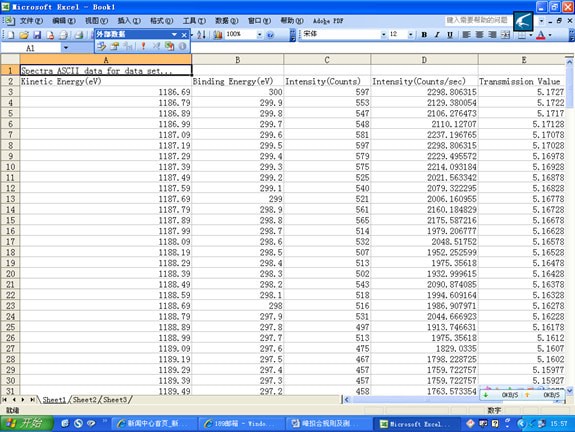Click scroll-up arrow of vertical scrollbar
575x432 pixels.
coord(569,62)
